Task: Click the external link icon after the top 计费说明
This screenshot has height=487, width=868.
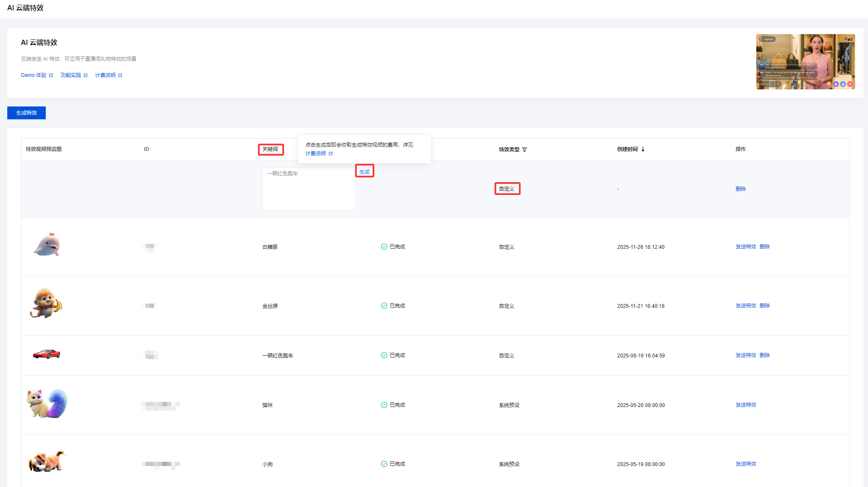Action: click(x=120, y=75)
